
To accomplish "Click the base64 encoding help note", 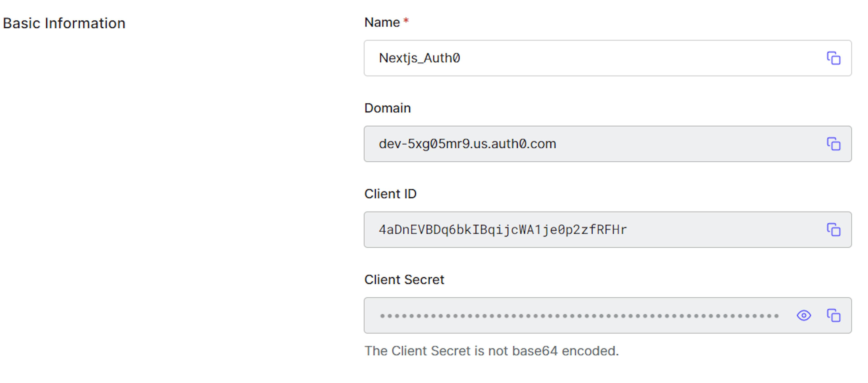I will (x=491, y=351).
